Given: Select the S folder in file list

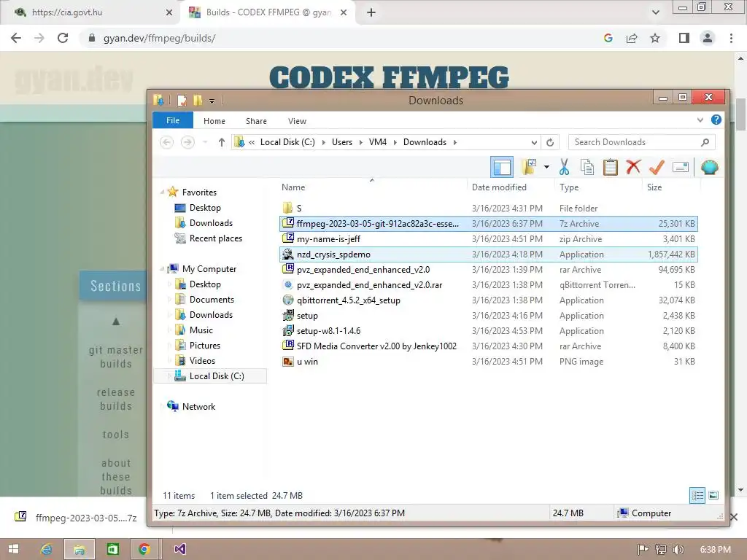Looking at the screenshot, I should (489, 208).
